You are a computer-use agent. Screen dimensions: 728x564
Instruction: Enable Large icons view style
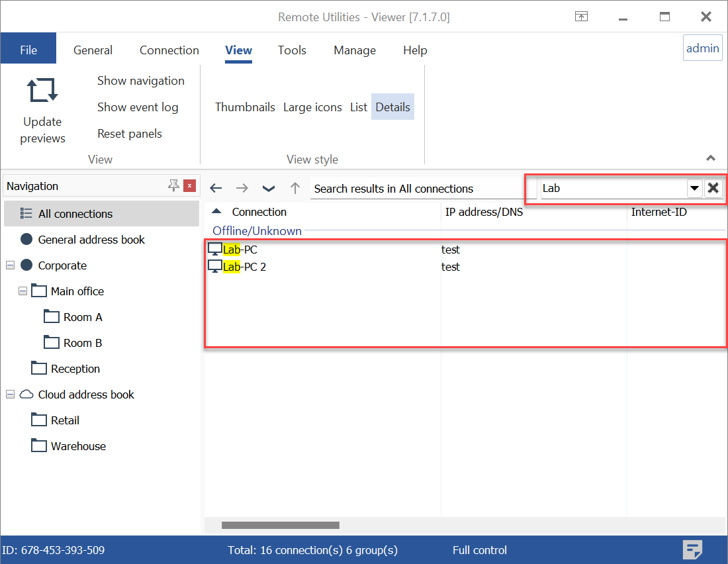[312, 107]
